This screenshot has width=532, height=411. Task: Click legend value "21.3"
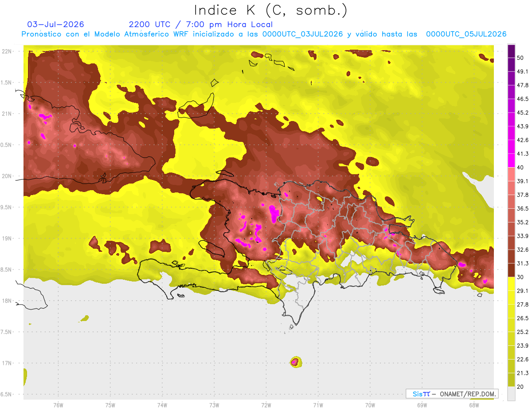(x=522, y=373)
